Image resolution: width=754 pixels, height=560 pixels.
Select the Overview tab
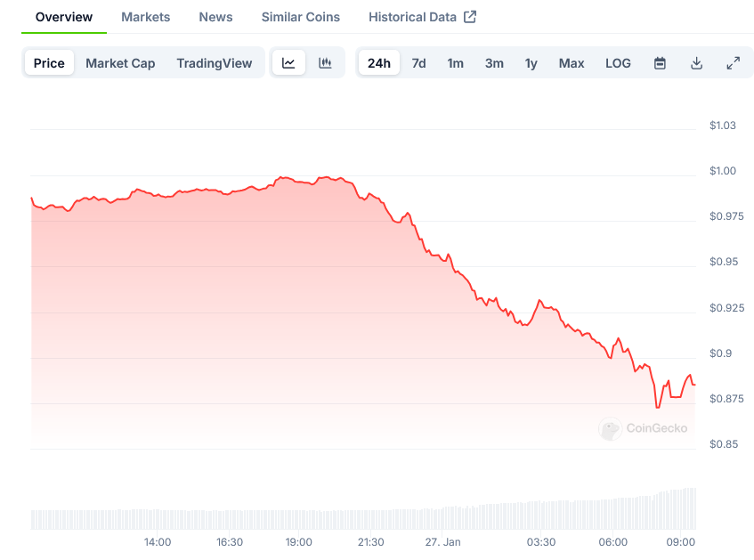pyautogui.click(x=64, y=17)
